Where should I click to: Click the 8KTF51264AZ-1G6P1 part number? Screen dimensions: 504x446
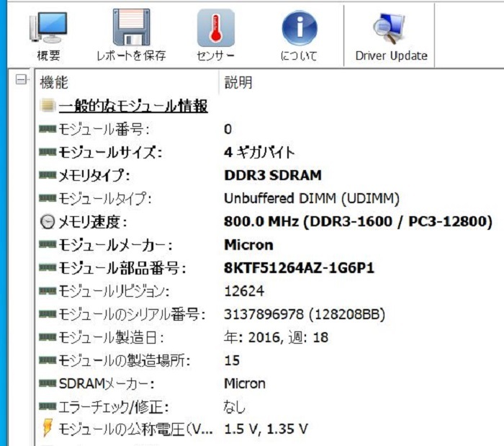[300, 268]
